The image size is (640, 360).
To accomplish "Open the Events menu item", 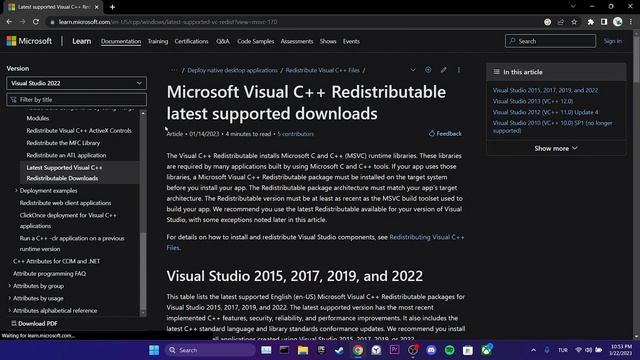I will [351, 41].
